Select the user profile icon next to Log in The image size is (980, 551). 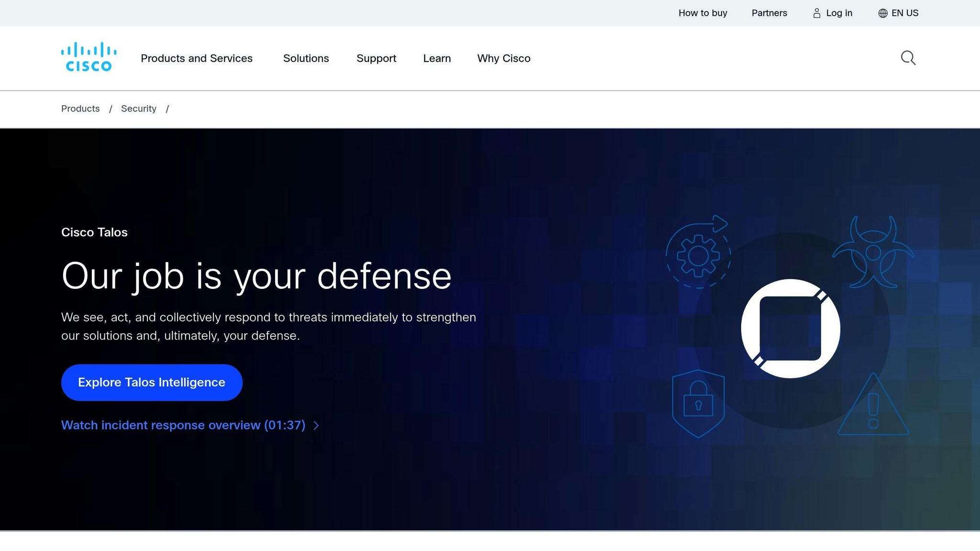click(x=817, y=13)
